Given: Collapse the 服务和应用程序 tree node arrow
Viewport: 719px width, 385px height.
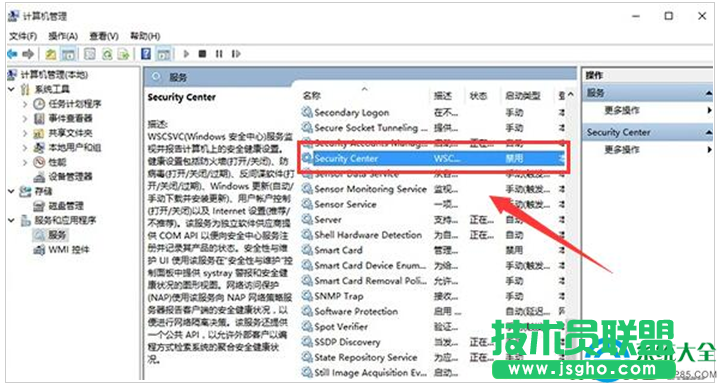Looking at the screenshot, I should [12, 220].
